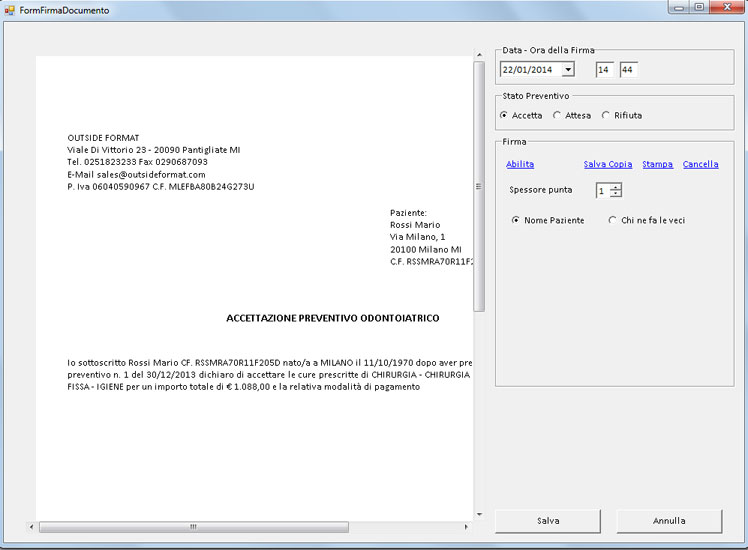Click the text Via Milano, 1
The width and height of the screenshot is (748, 550).
point(417,237)
